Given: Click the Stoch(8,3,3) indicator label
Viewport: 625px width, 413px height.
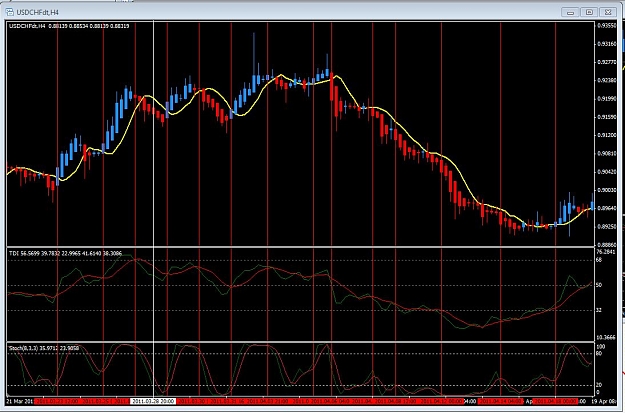Looking at the screenshot, I should coord(44,348).
